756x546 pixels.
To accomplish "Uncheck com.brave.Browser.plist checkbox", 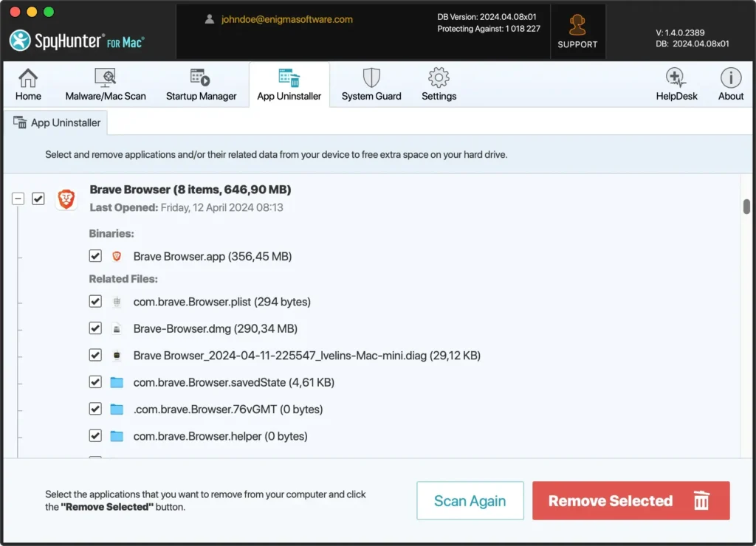I will pos(95,301).
